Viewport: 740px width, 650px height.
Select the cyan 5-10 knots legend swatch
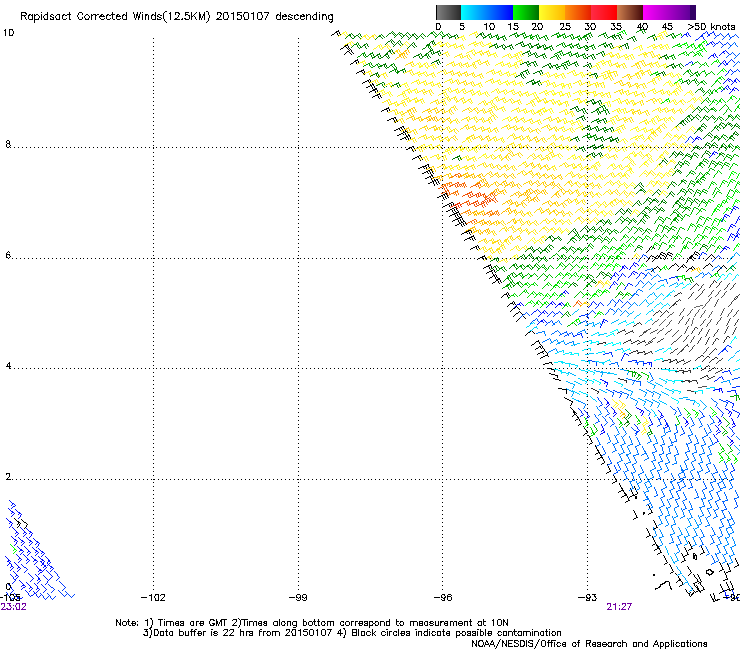pos(474,12)
